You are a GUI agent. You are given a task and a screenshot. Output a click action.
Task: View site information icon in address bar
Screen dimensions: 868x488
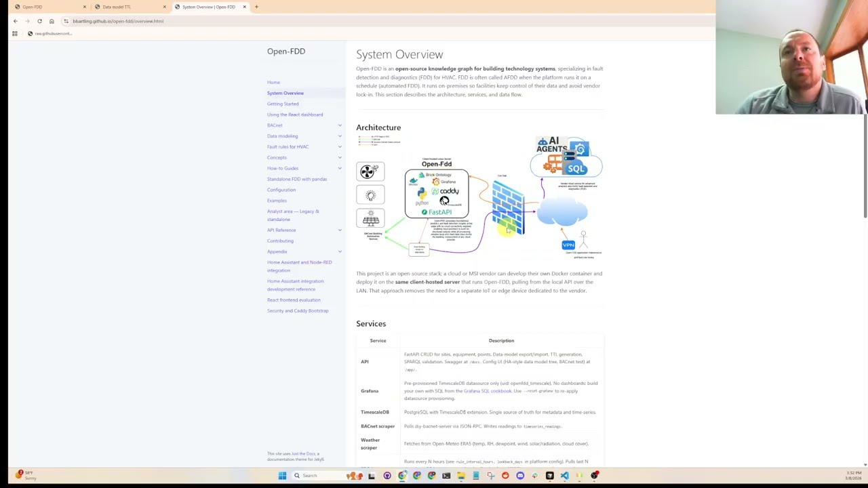[x=66, y=21]
